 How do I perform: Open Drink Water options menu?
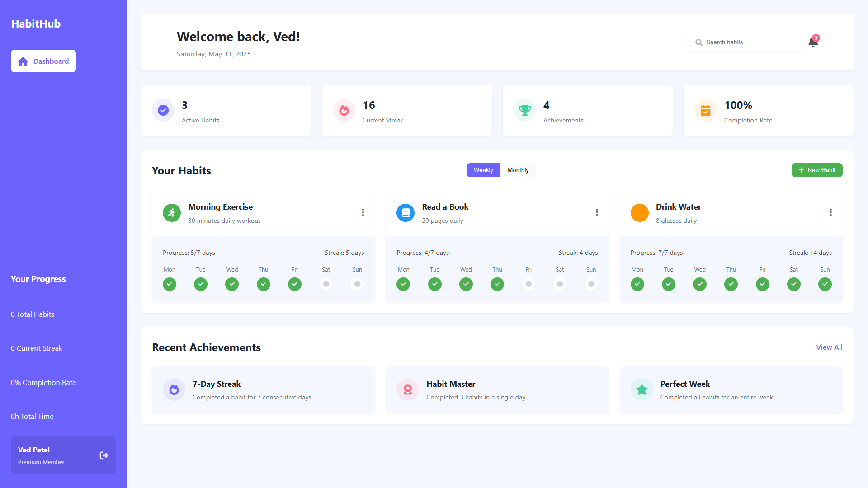coord(831,212)
